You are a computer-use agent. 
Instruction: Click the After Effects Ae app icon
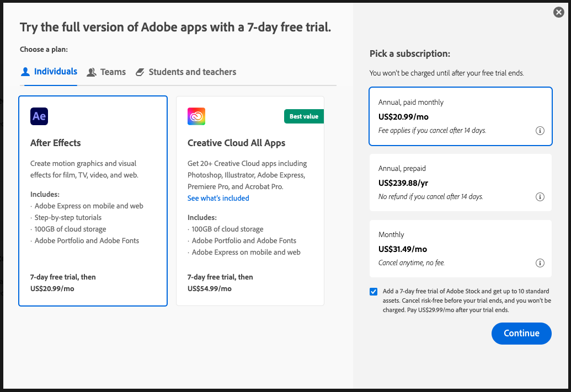point(39,116)
